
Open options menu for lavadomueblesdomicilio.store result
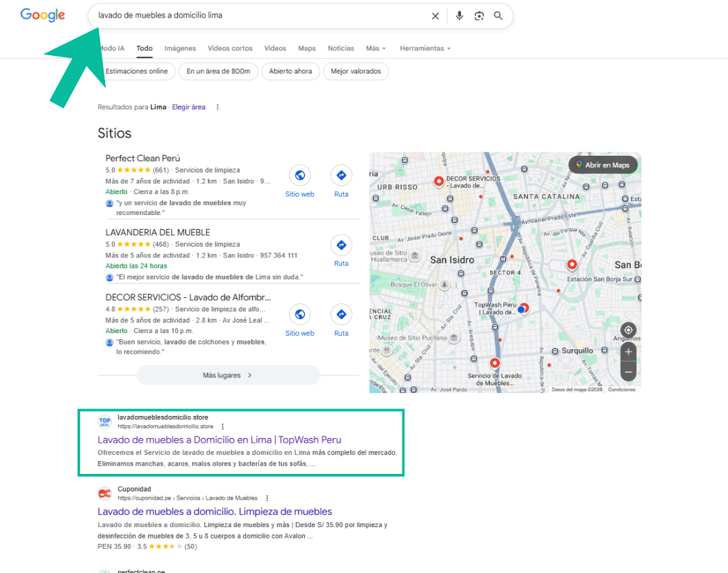point(223,426)
